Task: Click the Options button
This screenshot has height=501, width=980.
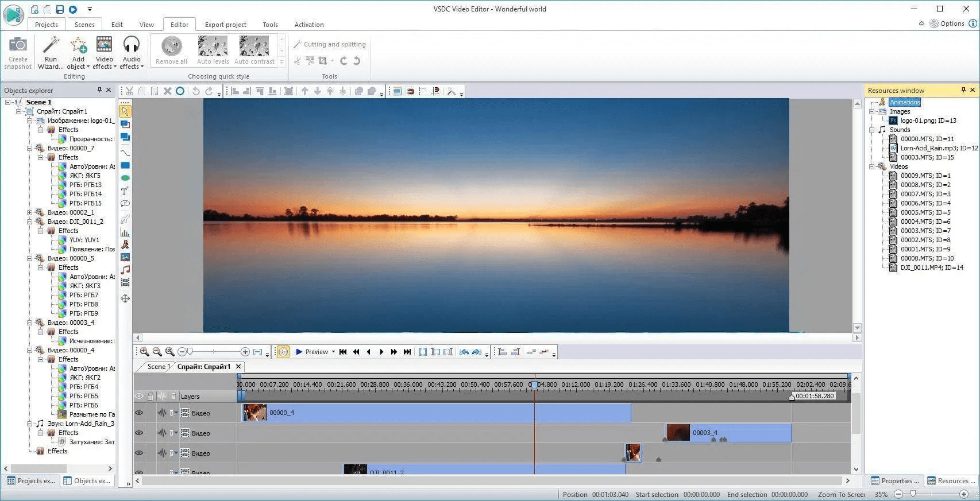Action: pyautogui.click(x=947, y=24)
